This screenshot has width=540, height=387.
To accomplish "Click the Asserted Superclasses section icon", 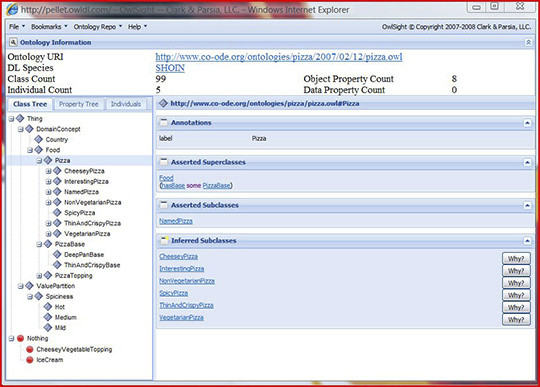I will pos(164,162).
